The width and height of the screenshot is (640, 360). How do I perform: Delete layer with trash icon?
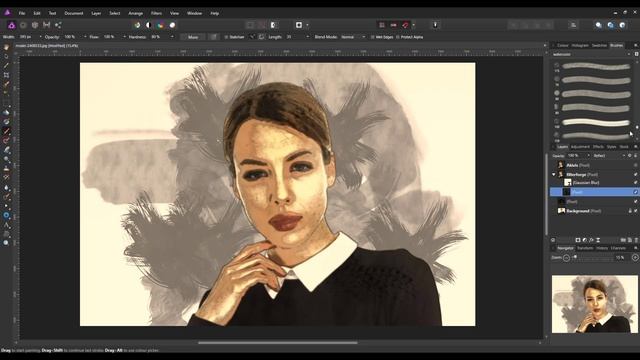pos(636,240)
